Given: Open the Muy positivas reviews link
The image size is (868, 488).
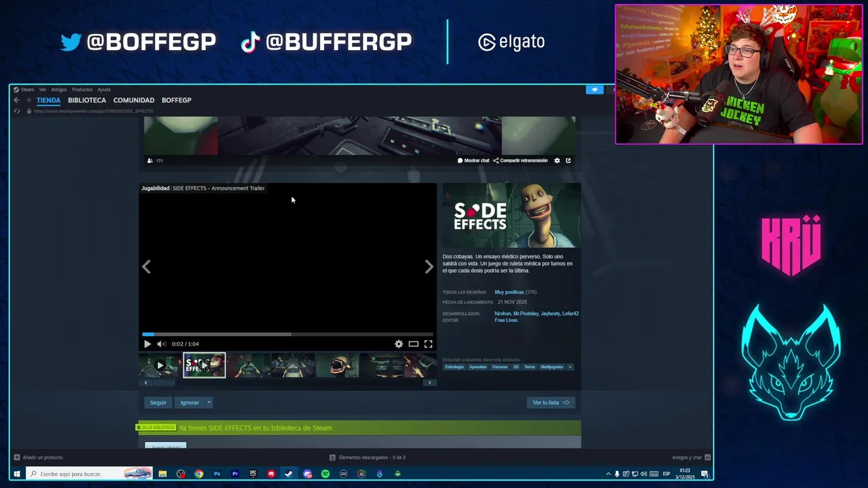Looking at the screenshot, I should (509, 292).
